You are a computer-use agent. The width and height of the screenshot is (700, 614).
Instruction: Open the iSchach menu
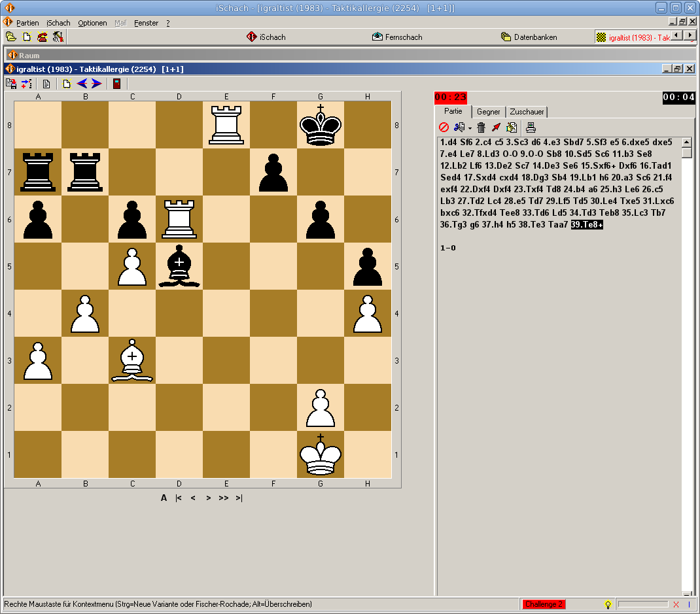pyautogui.click(x=58, y=23)
